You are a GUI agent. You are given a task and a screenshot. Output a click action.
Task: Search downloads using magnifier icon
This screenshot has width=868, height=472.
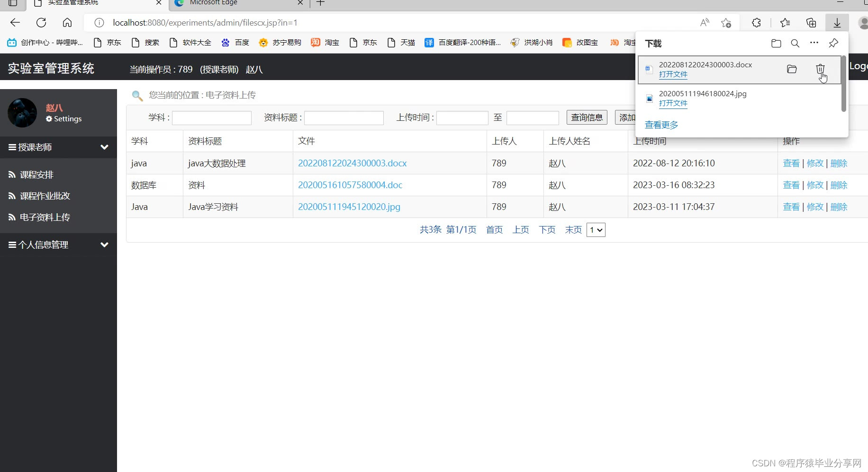tap(795, 44)
